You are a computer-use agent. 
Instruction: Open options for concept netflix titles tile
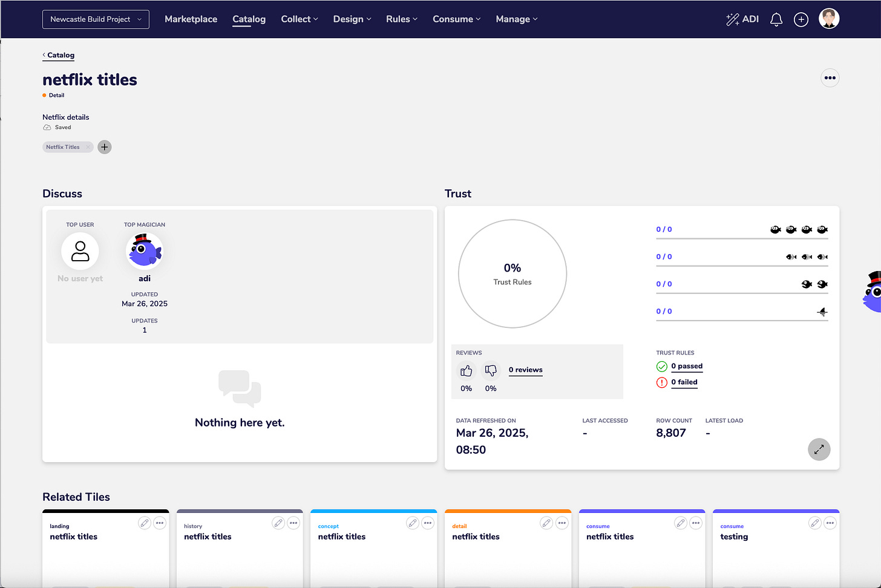pyautogui.click(x=428, y=523)
